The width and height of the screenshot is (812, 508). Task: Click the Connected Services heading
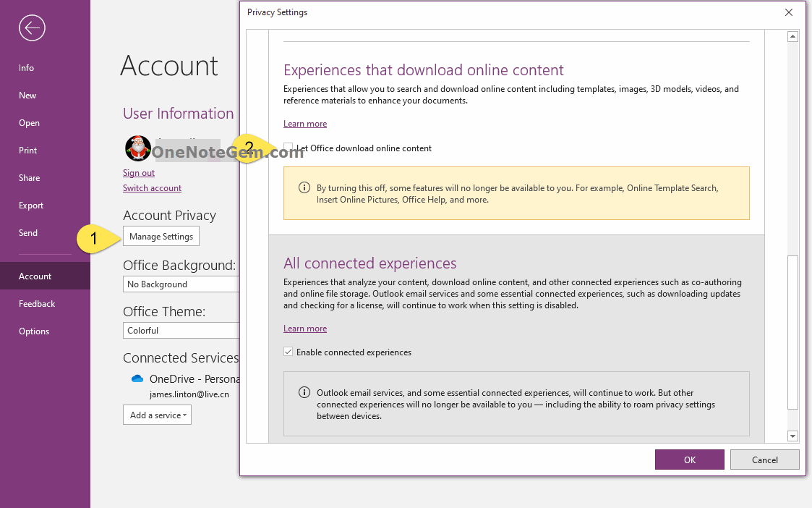click(181, 357)
